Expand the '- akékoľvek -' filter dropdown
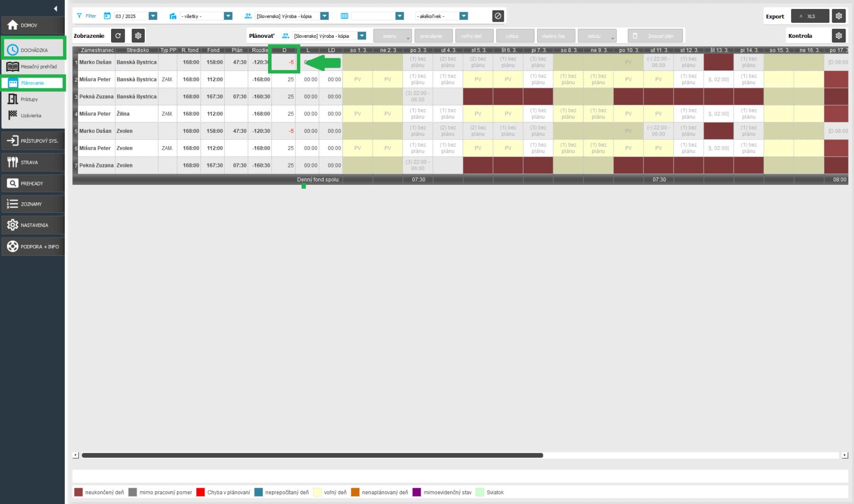The width and height of the screenshot is (854, 504). click(463, 16)
